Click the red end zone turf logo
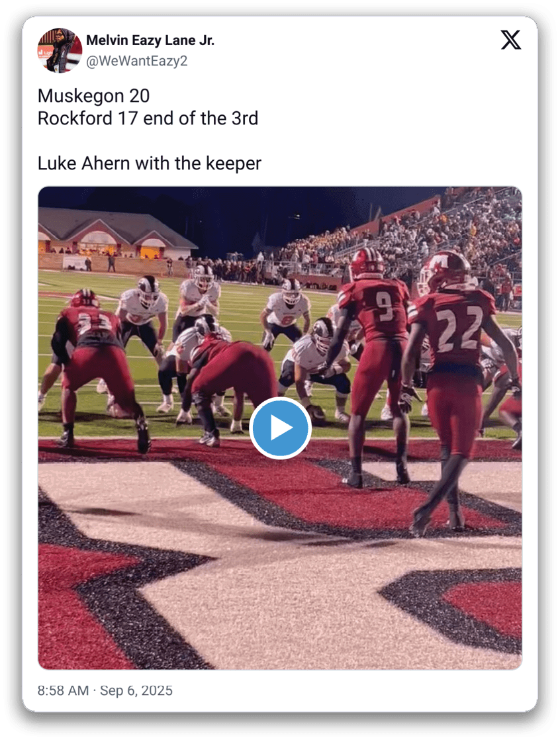560x740 pixels. [x=280, y=557]
